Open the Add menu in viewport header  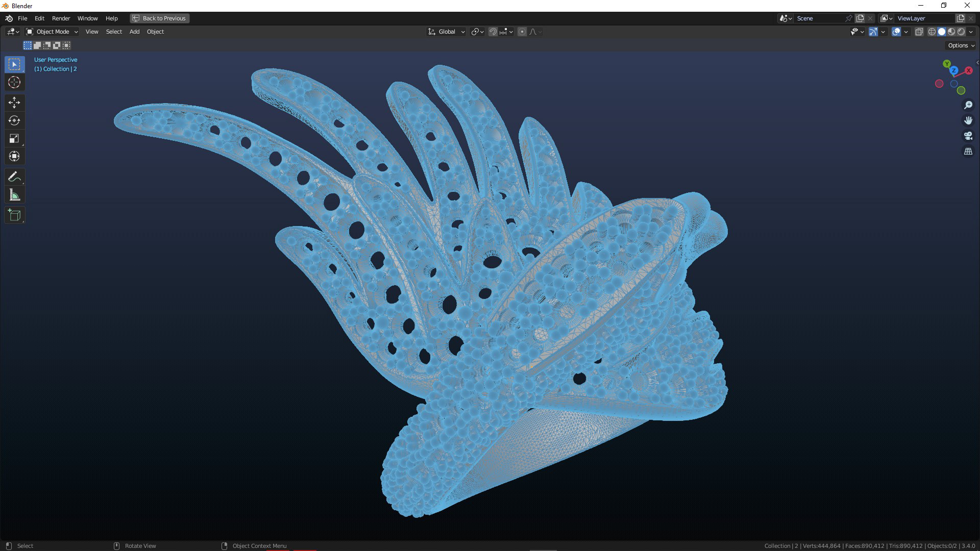[134, 32]
